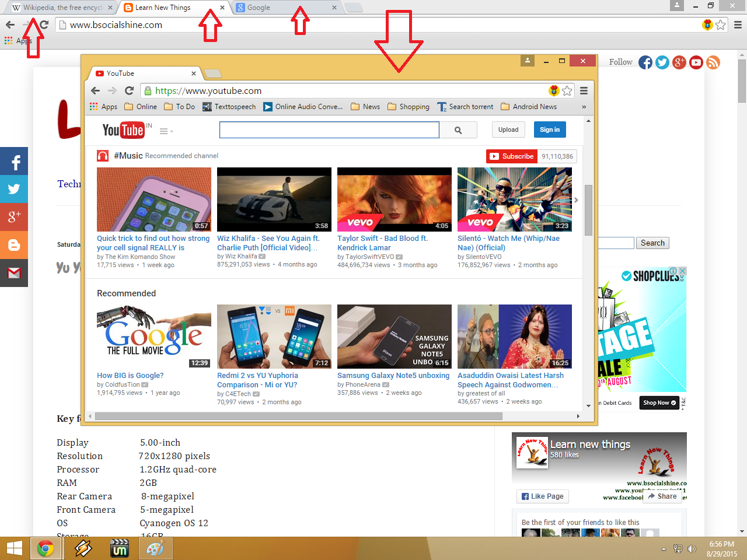Subscribe to the #Music channel
The height and width of the screenshot is (560, 747).
coord(512,156)
